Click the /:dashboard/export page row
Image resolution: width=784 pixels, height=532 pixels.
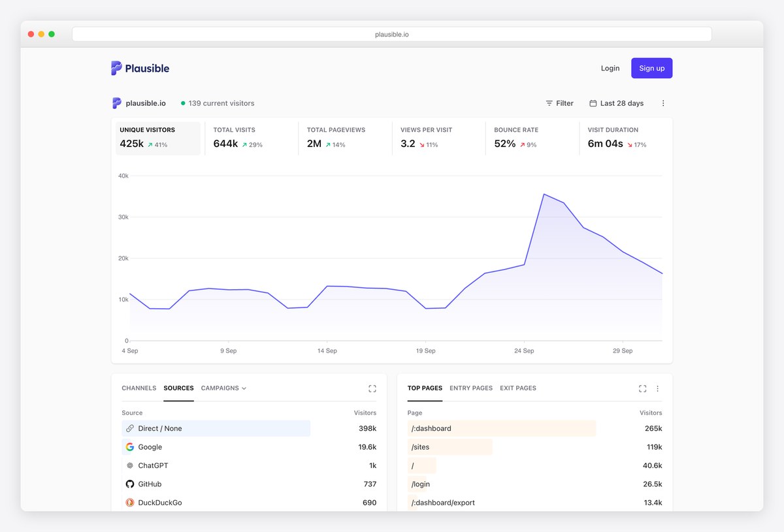click(x=534, y=503)
